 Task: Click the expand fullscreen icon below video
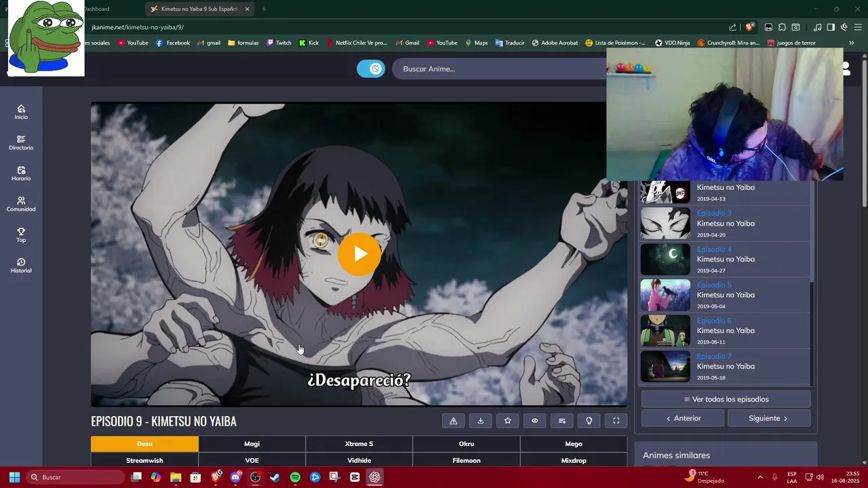tap(616, 421)
